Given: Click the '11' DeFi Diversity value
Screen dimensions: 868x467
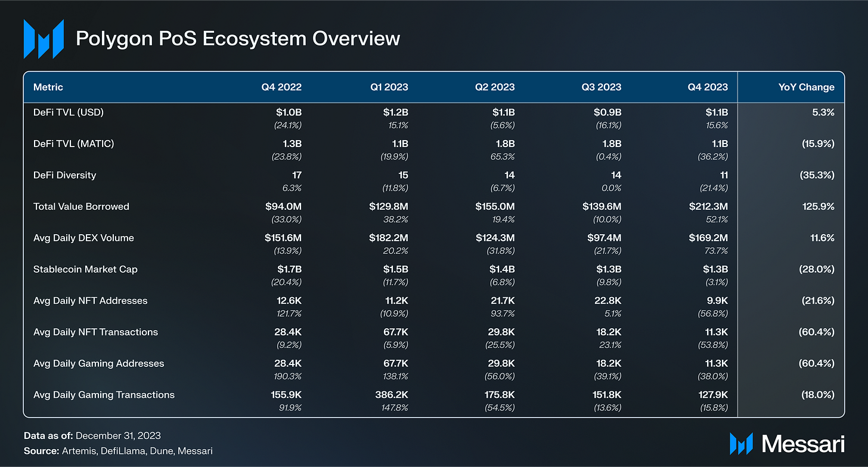Looking at the screenshot, I should pos(723,175).
